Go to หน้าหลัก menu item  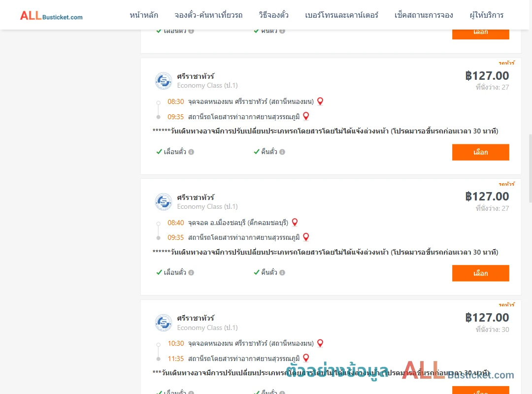[x=144, y=15]
